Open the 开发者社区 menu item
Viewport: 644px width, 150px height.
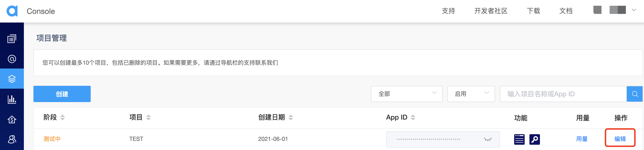pos(491,11)
